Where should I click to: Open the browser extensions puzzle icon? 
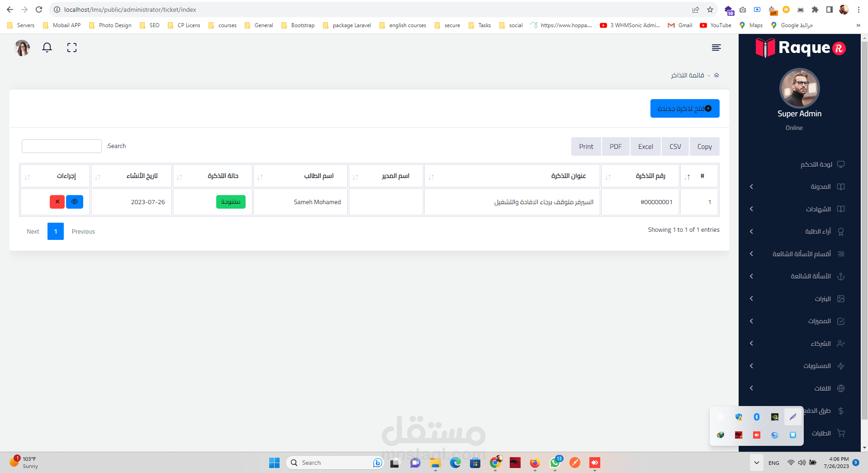tap(815, 10)
